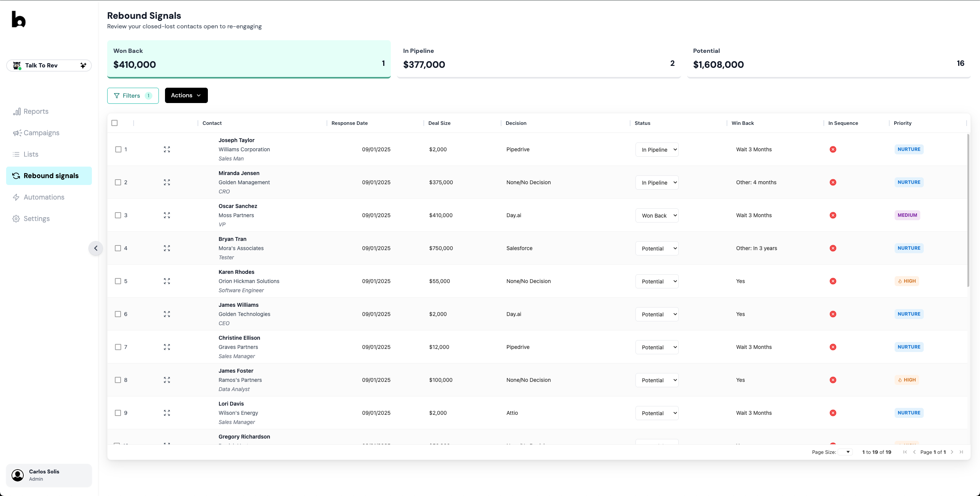Click expand icon for James Foster row

(167, 380)
